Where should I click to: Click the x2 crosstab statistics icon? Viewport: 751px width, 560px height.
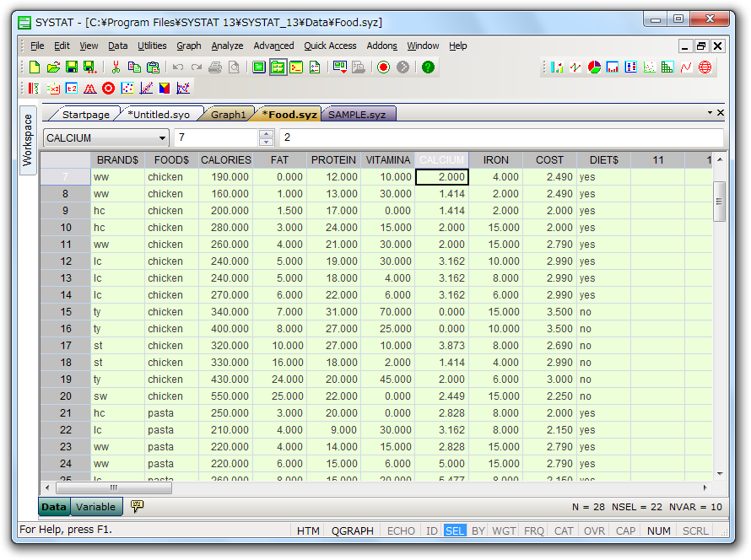click(x=53, y=88)
